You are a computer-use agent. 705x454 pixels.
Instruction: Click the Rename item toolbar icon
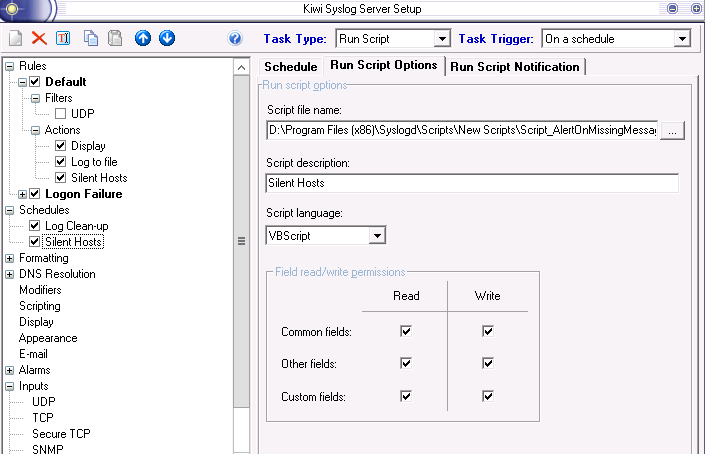click(x=63, y=38)
